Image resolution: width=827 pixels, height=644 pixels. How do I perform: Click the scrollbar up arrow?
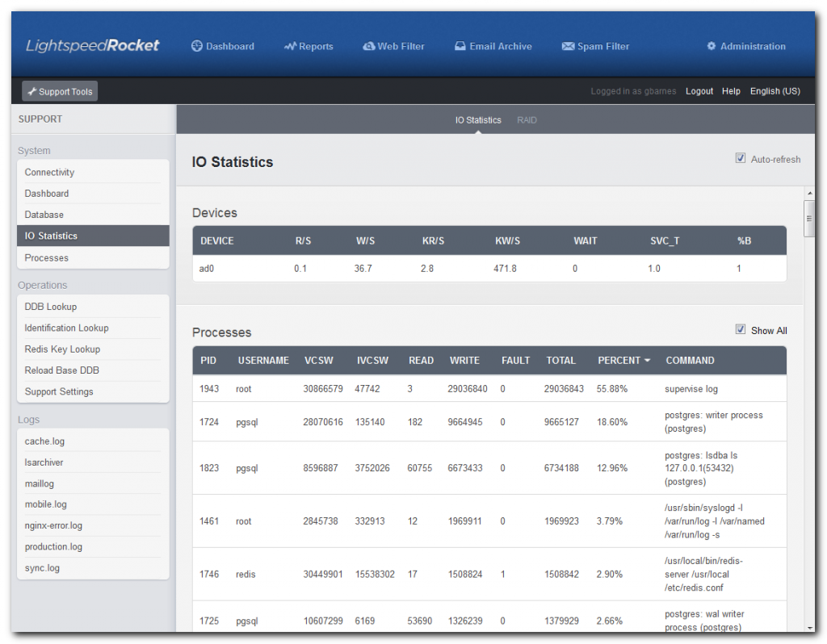[x=809, y=193]
